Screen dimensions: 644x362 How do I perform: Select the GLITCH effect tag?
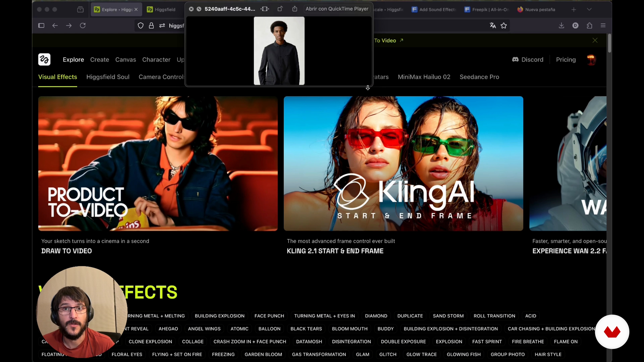click(388, 354)
